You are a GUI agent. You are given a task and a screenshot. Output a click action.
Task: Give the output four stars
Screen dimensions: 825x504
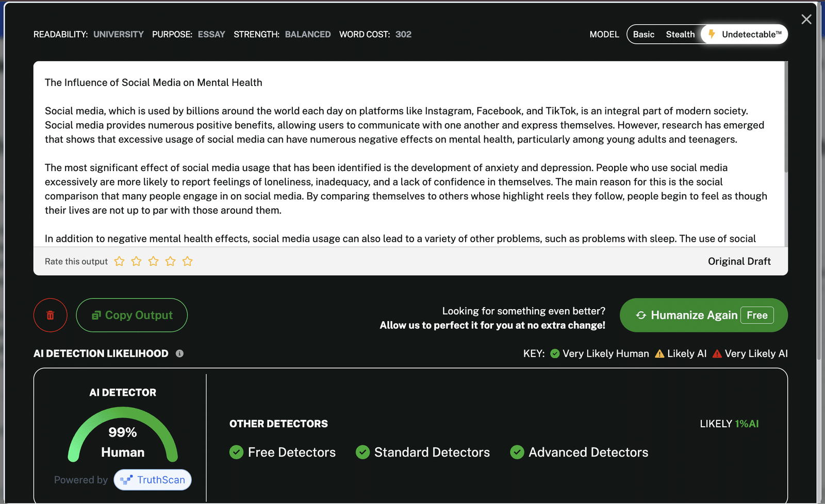coord(170,261)
